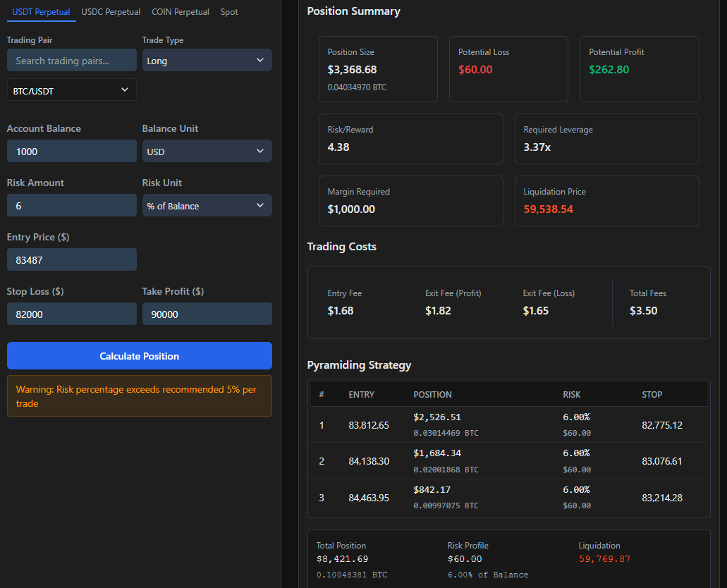Screen dimensions: 727x588
Task: Click the POSITION column header
Action: (x=432, y=395)
